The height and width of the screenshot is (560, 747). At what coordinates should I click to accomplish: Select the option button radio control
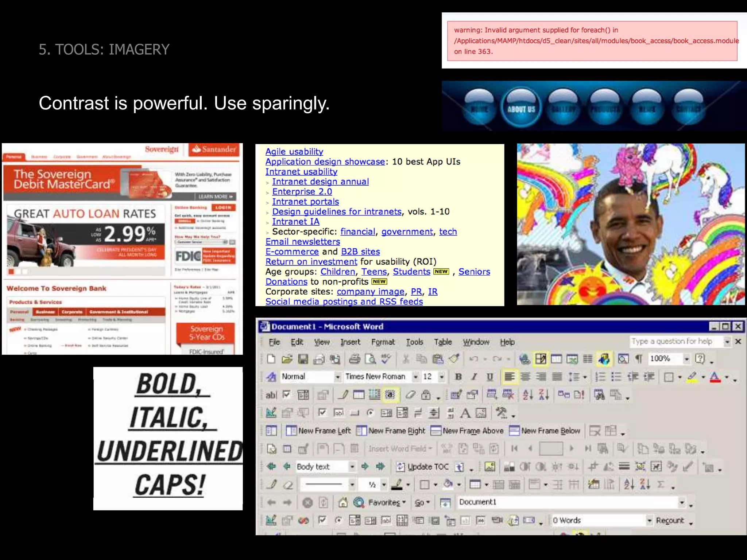coord(370,413)
